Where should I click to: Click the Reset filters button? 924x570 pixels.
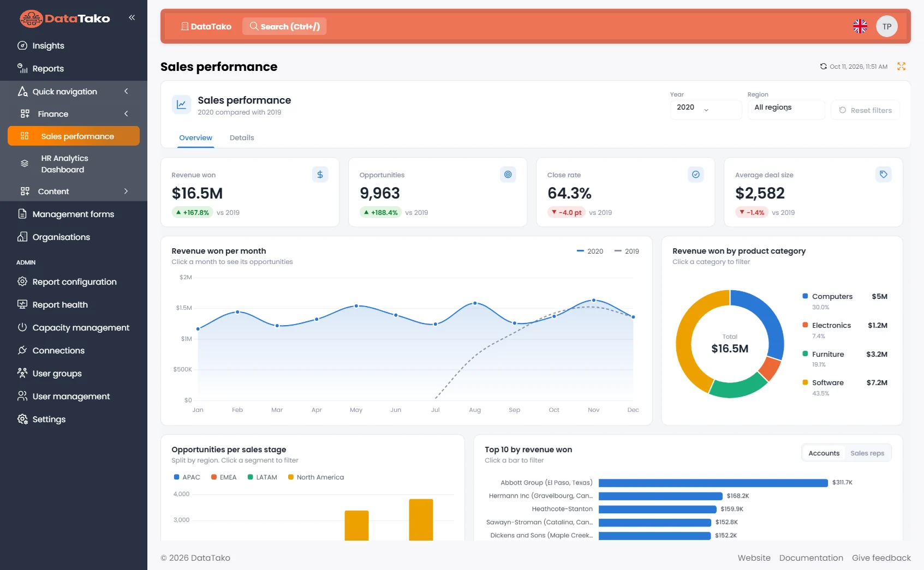click(x=865, y=110)
